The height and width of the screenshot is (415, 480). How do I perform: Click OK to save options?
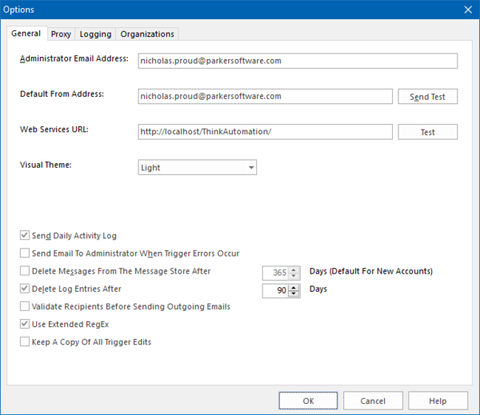pyautogui.click(x=308, y=401)
